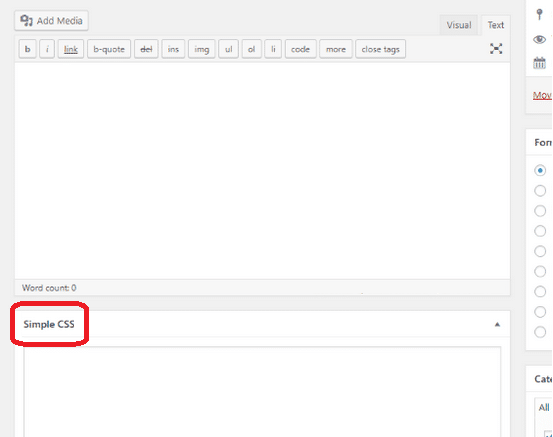Click the Add Media button

tap(51, 20)
